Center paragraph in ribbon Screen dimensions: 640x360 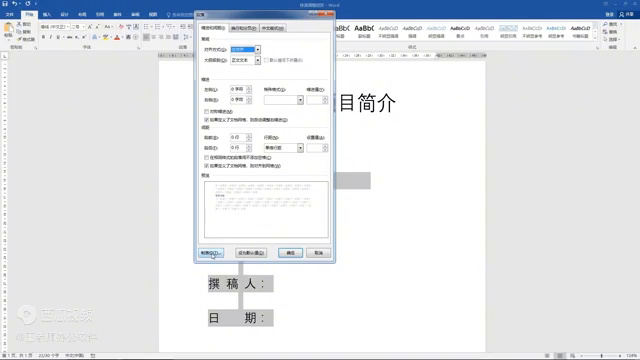tap(153, 37)
